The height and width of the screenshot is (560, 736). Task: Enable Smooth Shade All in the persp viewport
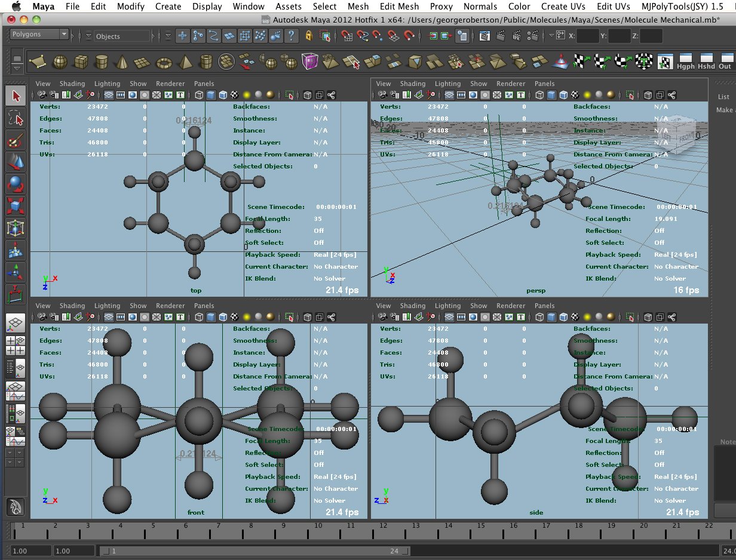pyautogui.click(x=553, y=95)
